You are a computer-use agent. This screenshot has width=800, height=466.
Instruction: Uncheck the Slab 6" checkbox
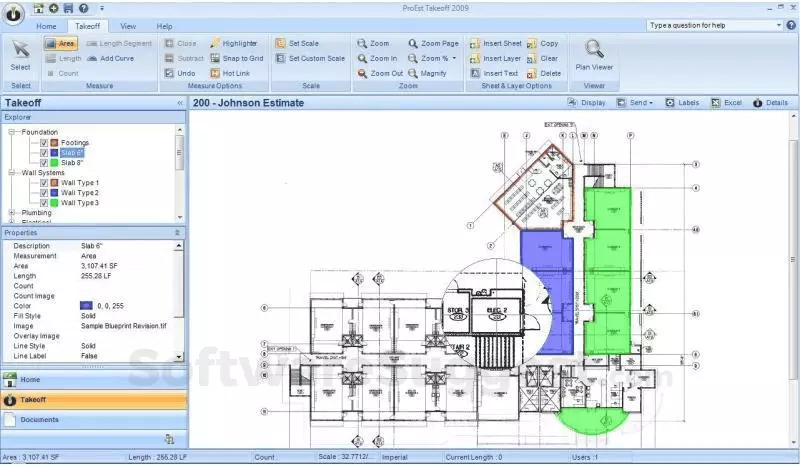(x=44, y=153)
